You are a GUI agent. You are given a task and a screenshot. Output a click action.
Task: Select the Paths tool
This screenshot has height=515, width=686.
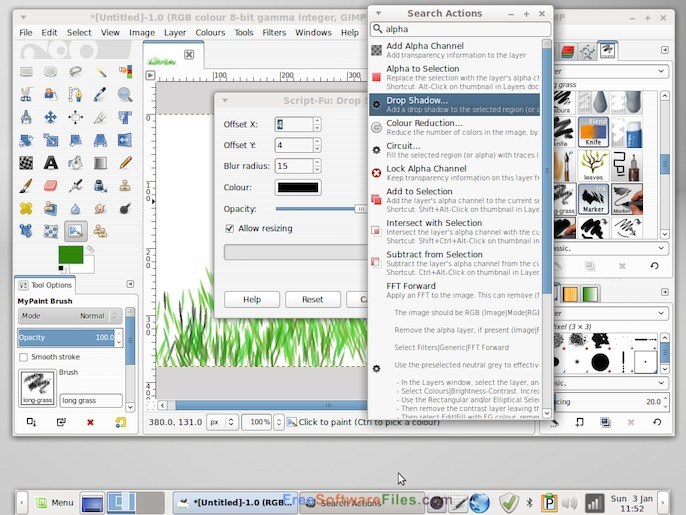75,94
